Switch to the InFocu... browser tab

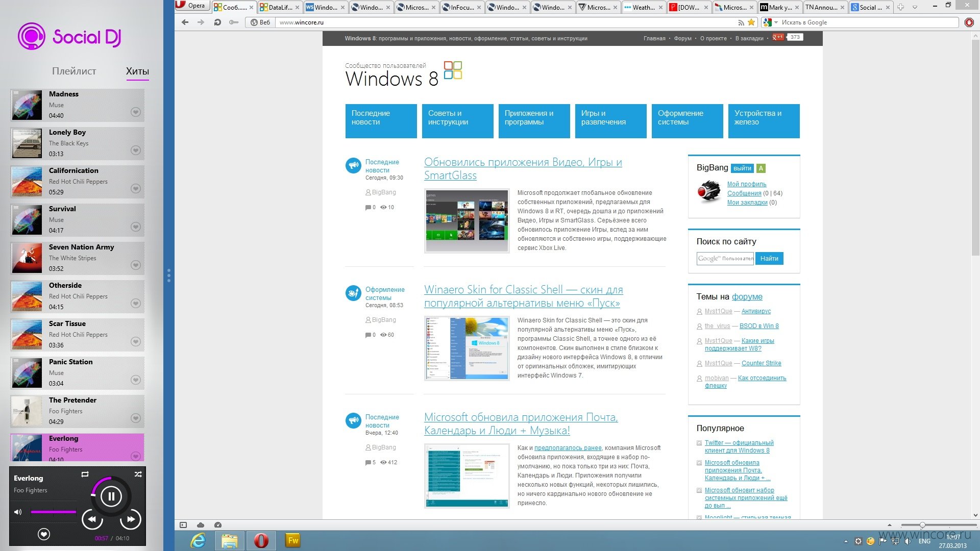[461, 7]
